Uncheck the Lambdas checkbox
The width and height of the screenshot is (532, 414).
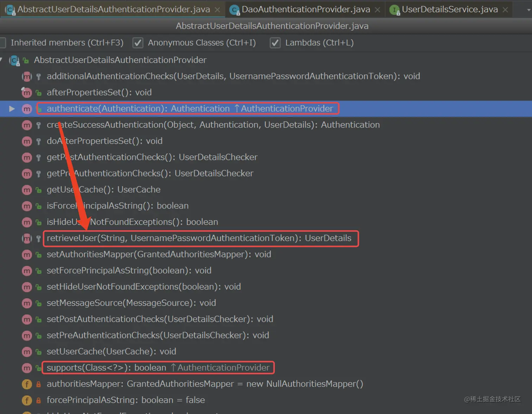tap(275, 43)
